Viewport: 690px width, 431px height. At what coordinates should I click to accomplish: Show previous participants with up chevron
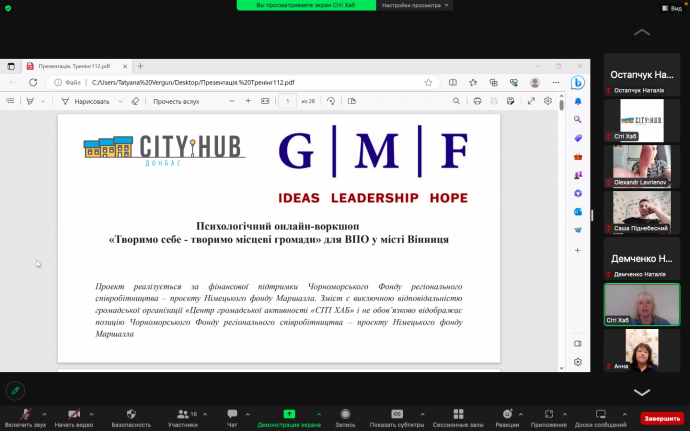[642, 32]
